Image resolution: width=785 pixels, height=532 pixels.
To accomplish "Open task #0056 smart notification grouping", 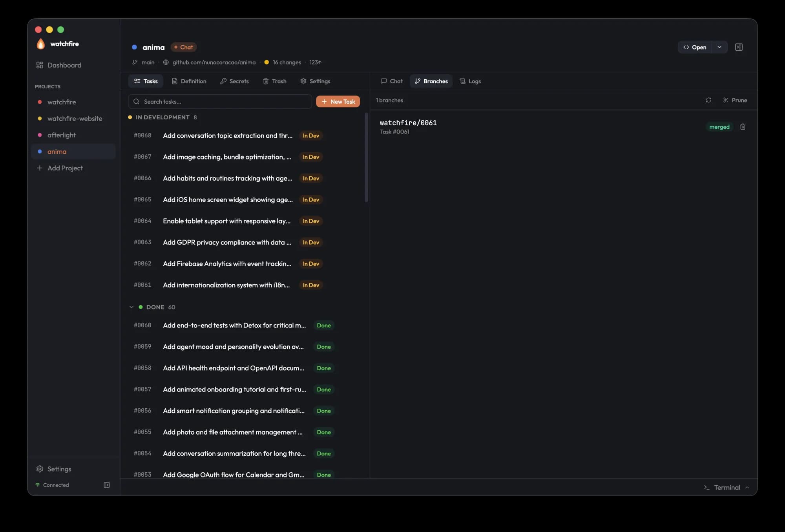I will [245, 411].
